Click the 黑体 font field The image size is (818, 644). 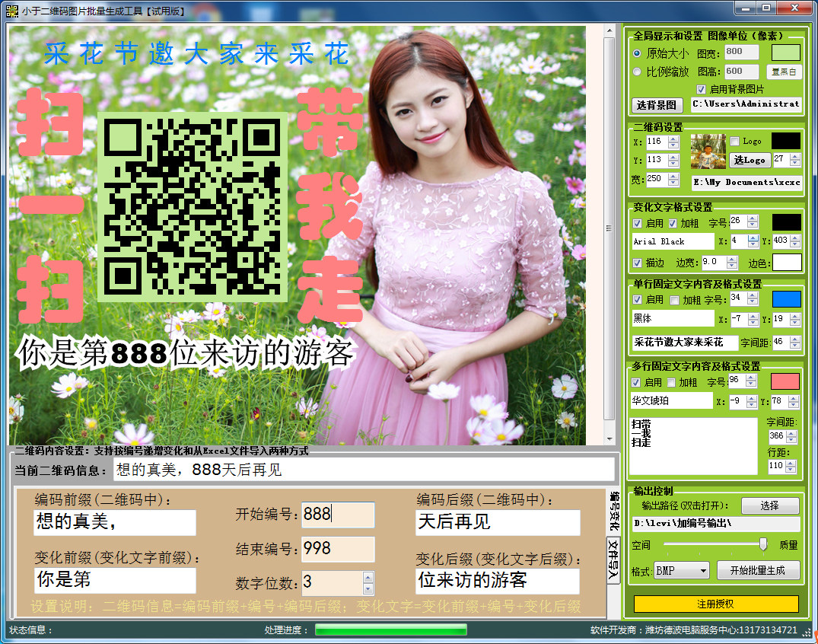[x=673, y=318]
